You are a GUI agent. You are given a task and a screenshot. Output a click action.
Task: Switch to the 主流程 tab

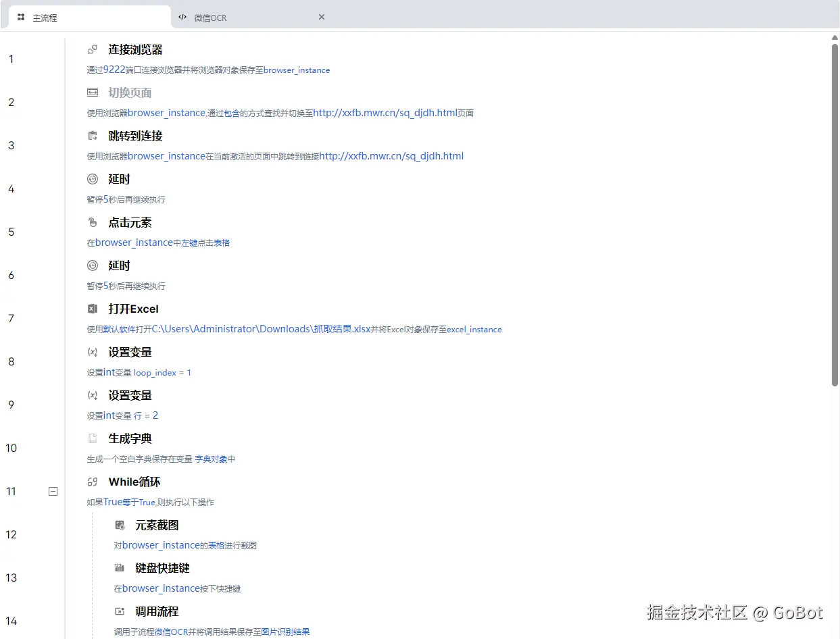[41, 16]
